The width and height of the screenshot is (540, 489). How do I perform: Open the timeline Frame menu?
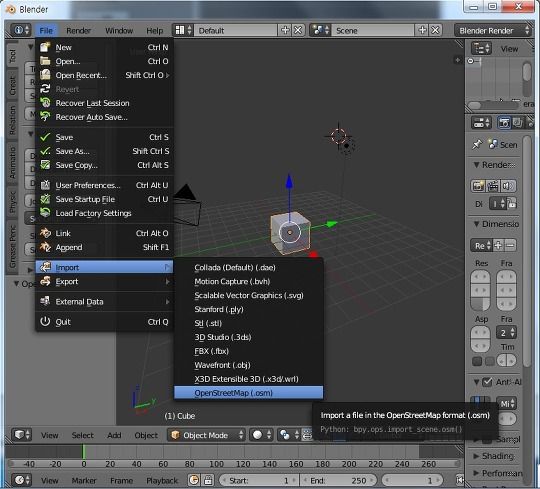pyautogui.click(x=121, y=480)
